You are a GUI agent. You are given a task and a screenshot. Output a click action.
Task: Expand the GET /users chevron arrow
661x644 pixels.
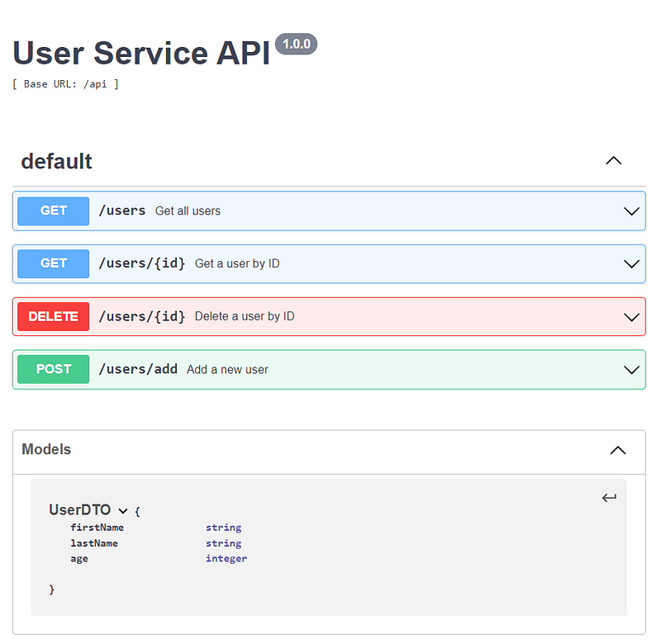tap(631, 211)
